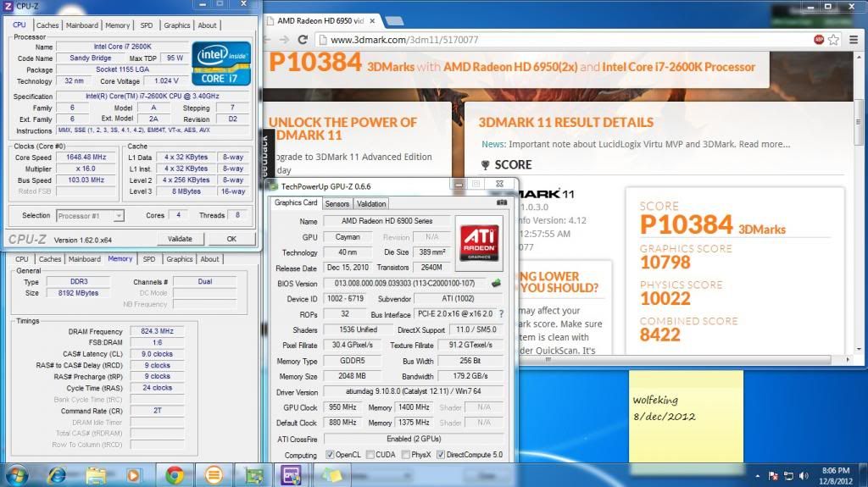Click ATI CrossFire Enabled (2 GPUs) field
This screenshot has height=487, width=868.
(x=414, y=439)
